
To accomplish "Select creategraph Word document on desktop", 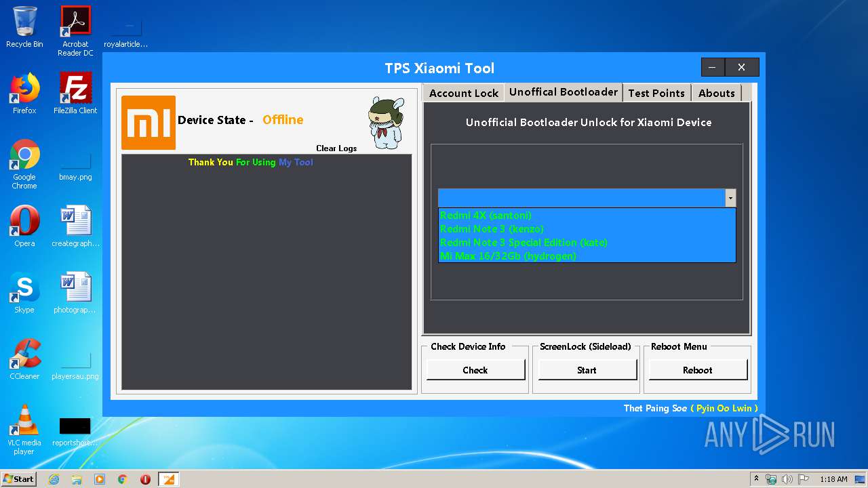I will [75, 226].
